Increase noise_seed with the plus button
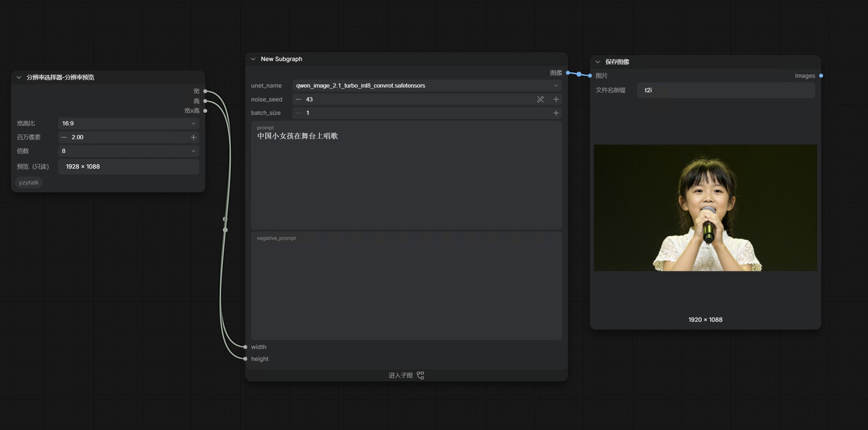This screenshot has height=430, width=868. click(556, 99)
